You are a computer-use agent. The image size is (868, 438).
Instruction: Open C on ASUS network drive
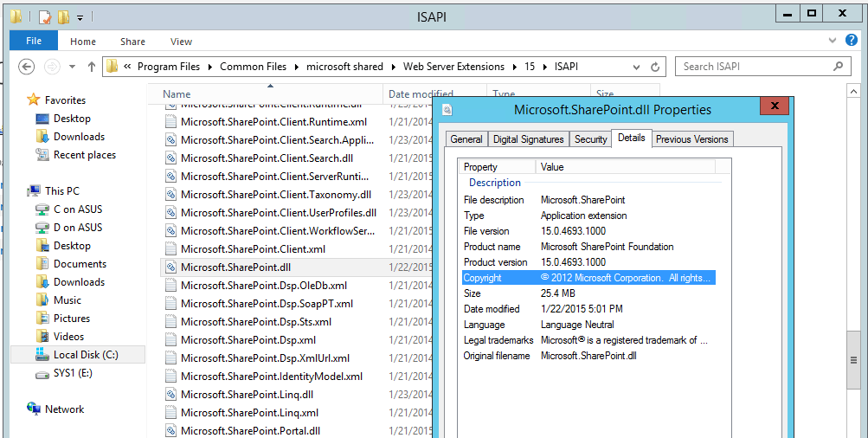tap(78, 209)
